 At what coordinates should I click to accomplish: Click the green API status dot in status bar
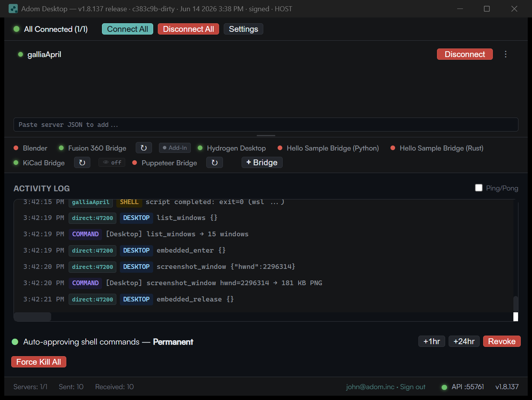pyautogui.click(x=444, y=387)
